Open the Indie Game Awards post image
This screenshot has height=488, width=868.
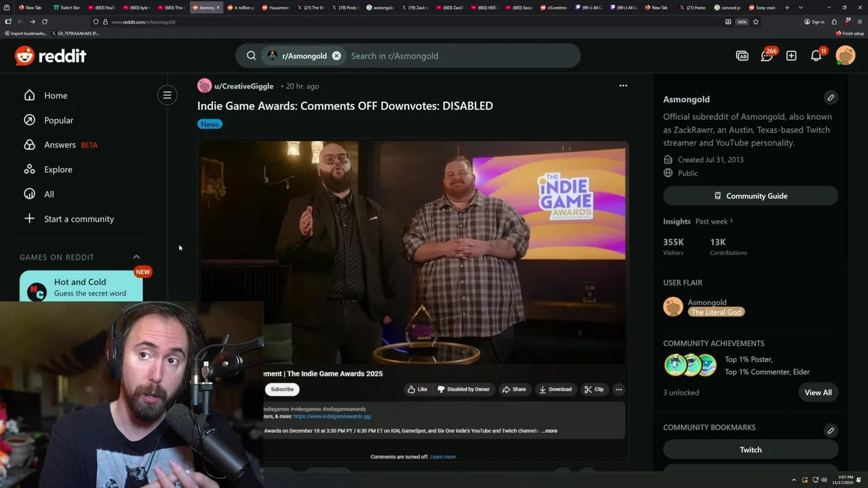click(x=414, y=252)
